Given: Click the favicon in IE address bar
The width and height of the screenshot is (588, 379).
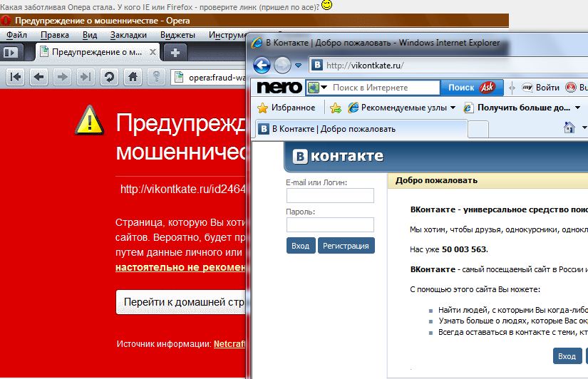Looking at the screenshot, I should [x=317, y=66].
